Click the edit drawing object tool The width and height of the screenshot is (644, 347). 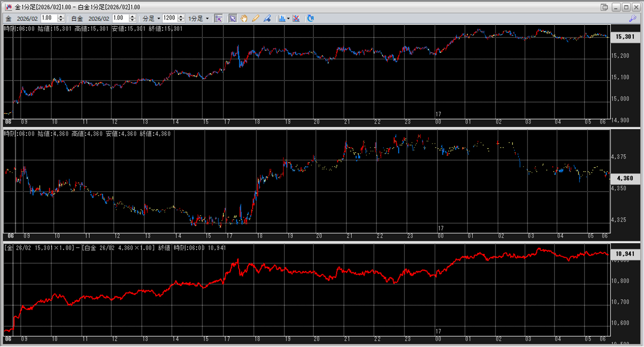[267, 19]
